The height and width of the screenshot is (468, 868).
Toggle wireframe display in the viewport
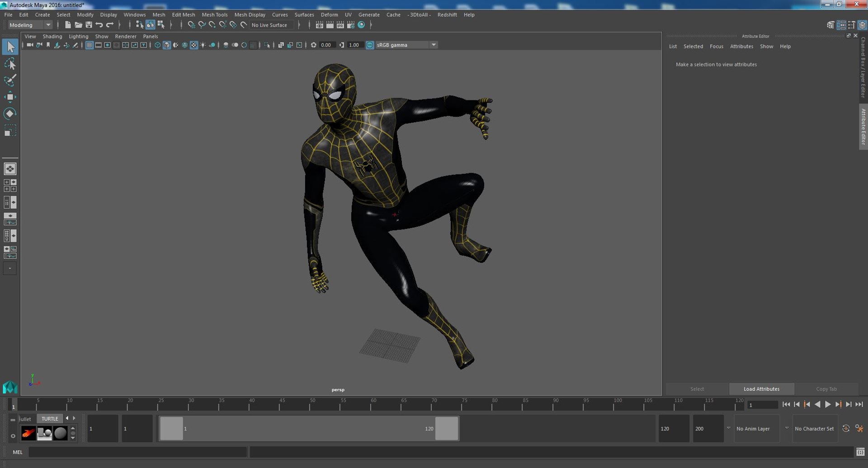tap(157, 45)
